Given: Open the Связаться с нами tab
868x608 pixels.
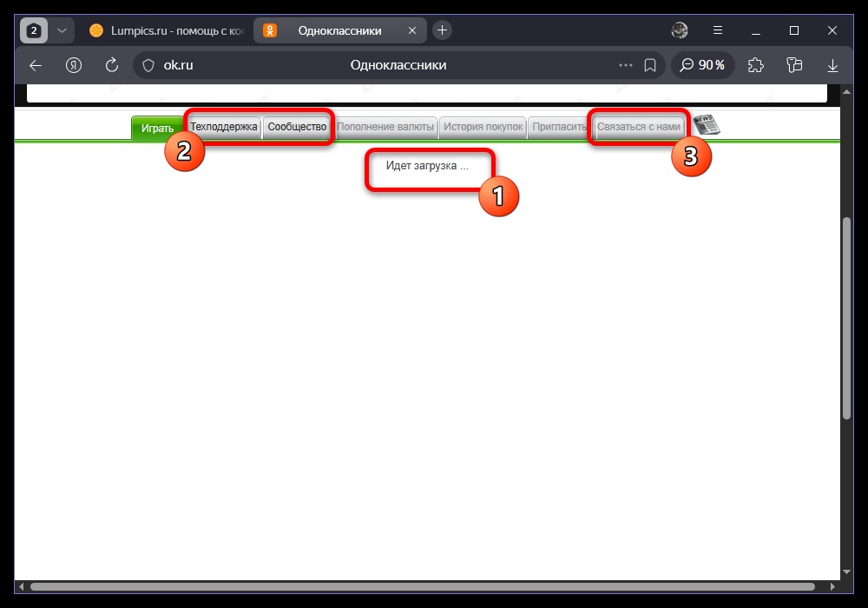Looking at the screenshot, I should [639, 127].
